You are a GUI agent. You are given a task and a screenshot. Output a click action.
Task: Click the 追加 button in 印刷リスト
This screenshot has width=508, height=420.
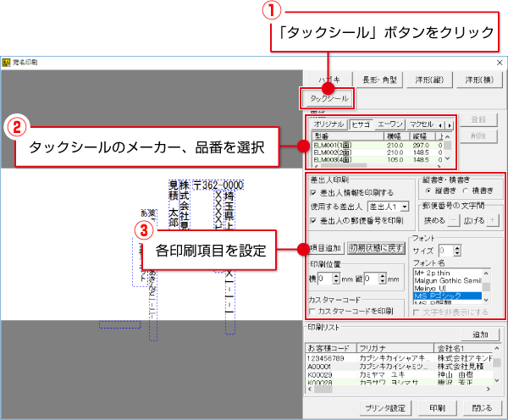pyautogui.click(x=480, y=334)
